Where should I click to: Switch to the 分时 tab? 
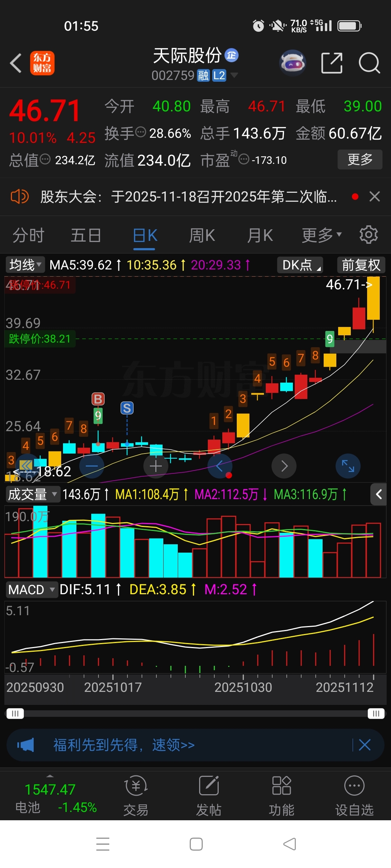coord(28,235)
